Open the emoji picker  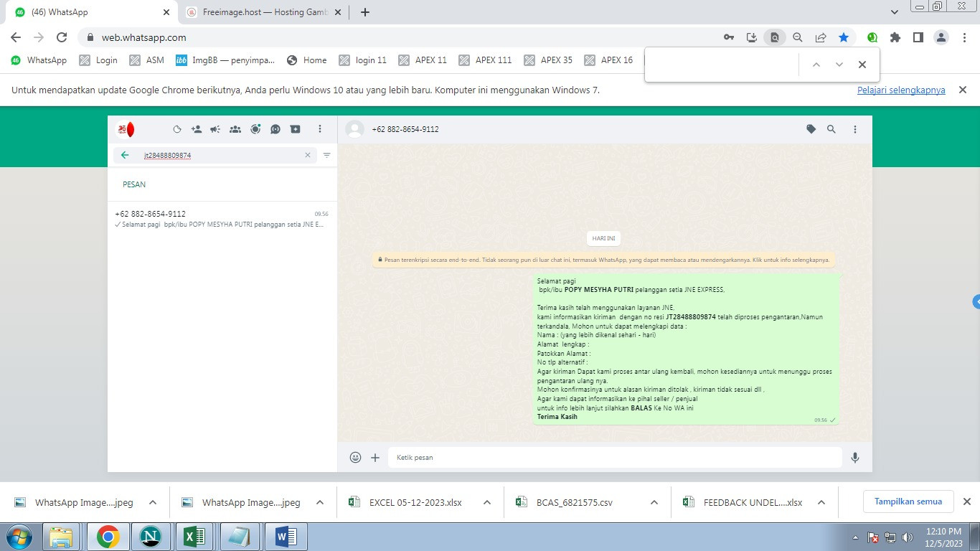pyautogui.click(x=355, y=457)
